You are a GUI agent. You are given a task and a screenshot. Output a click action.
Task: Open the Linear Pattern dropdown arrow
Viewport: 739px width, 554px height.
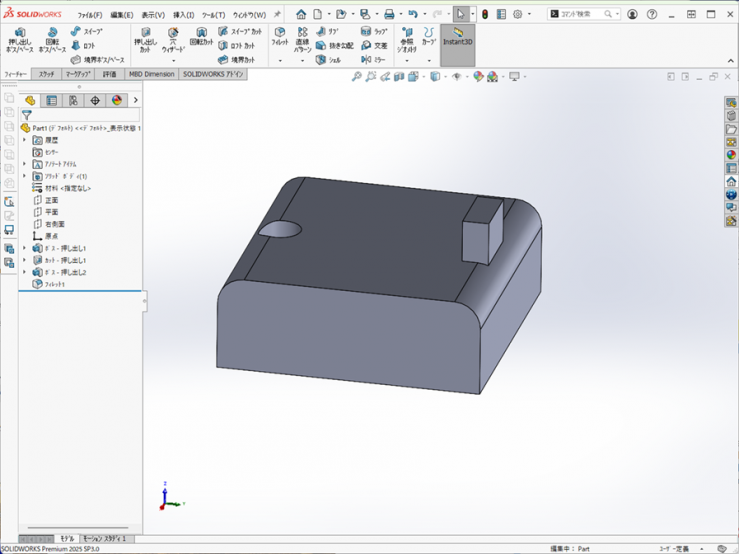click(302, 61)
